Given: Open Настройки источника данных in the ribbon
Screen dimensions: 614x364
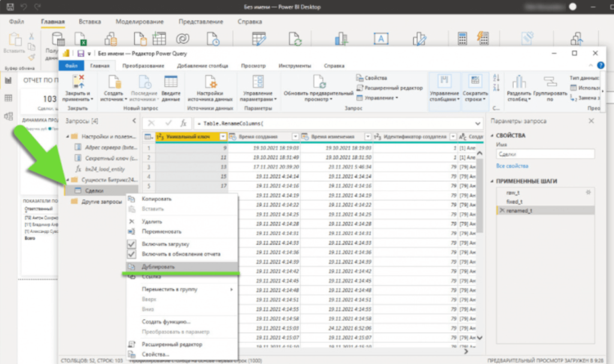Looking at the screenshot, I should 210,83.
